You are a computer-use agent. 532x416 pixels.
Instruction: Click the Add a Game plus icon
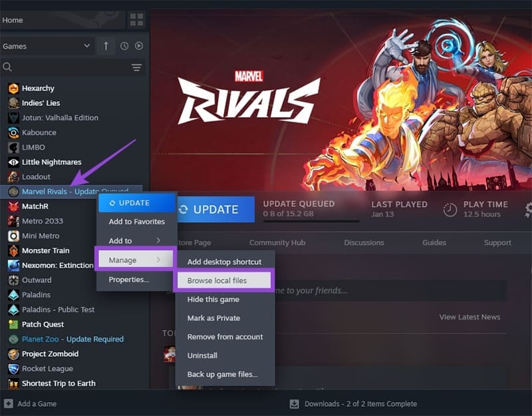click(x=9, y=403)
